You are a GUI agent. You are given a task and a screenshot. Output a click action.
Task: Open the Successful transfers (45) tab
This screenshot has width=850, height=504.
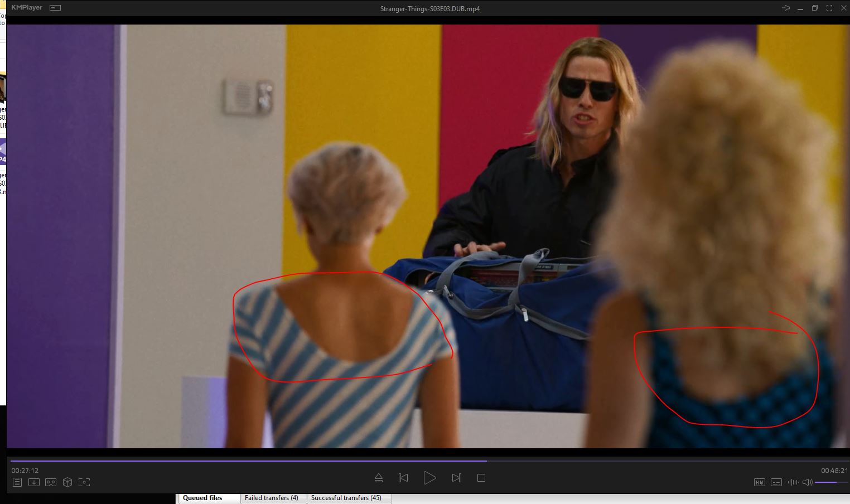click(x=346, y=498)
